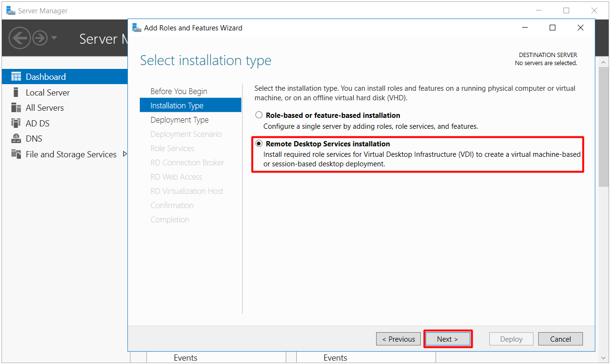
Task: Click the right Events link in background
Action: (x=335, y=358)
